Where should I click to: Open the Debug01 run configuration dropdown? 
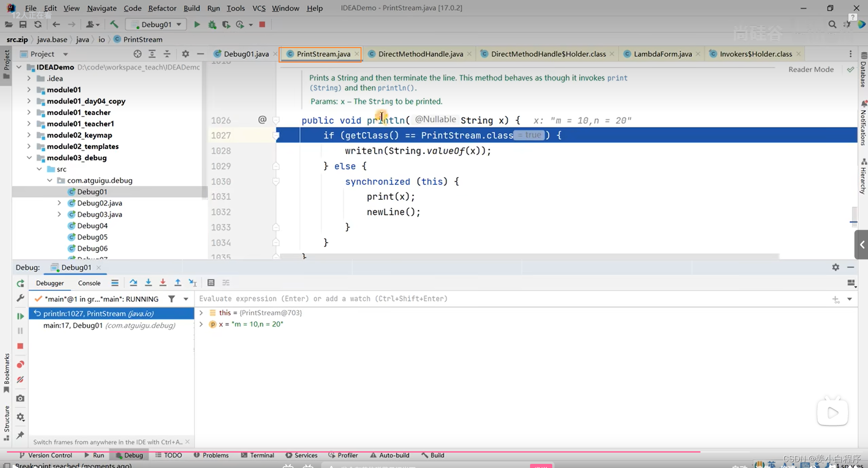point(156,24)
